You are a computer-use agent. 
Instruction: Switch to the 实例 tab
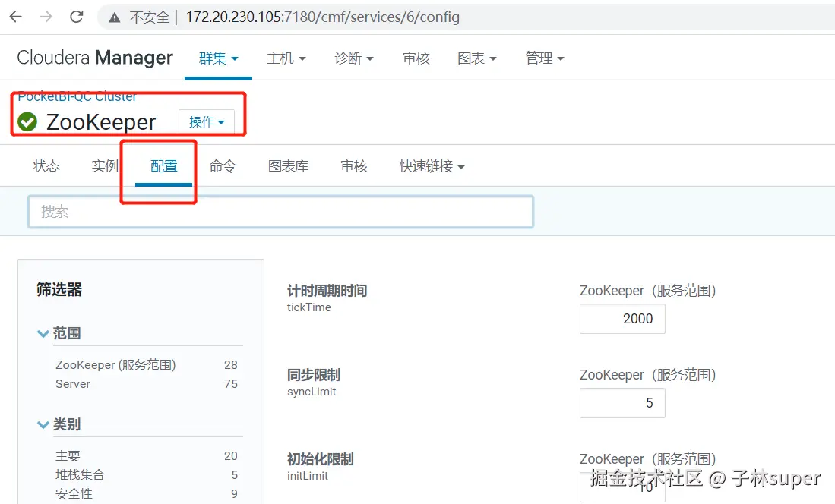point(104,166)
